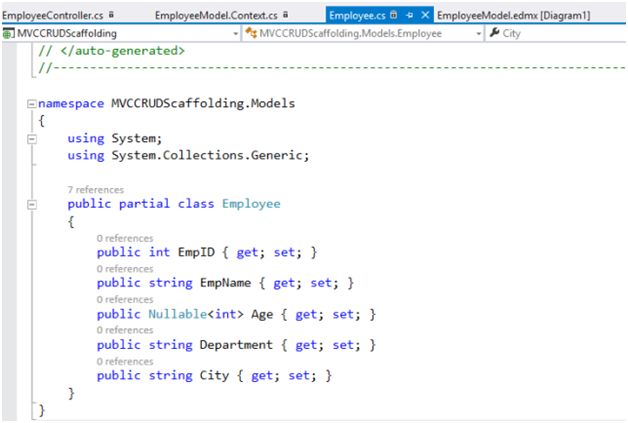Click the lock icon on EmployeeModel.Context.cs tab
Image resolution: width=628 pixels, height=423 pixels.
[x=286, y=14]
